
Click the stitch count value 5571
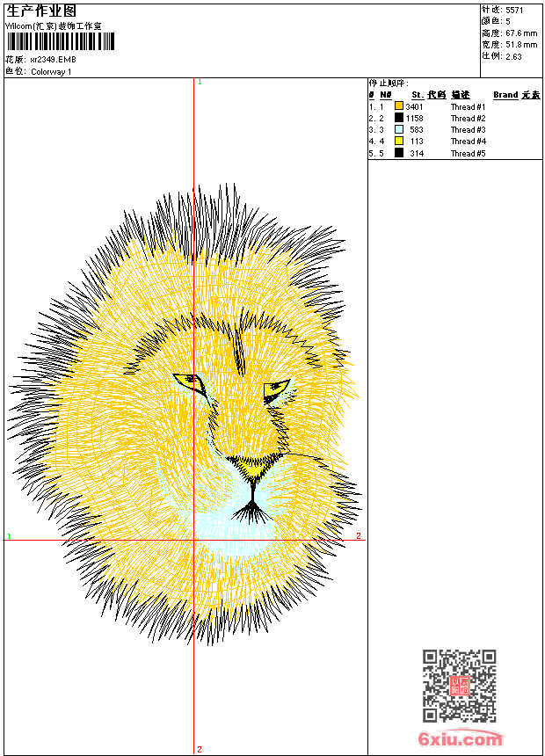pyautogui.click(x=514, y=11)
